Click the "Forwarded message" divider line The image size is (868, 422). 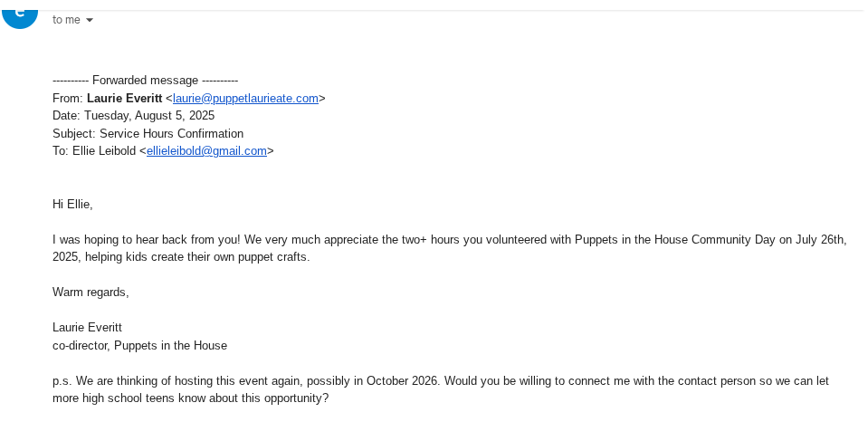[x=145, y=81]
